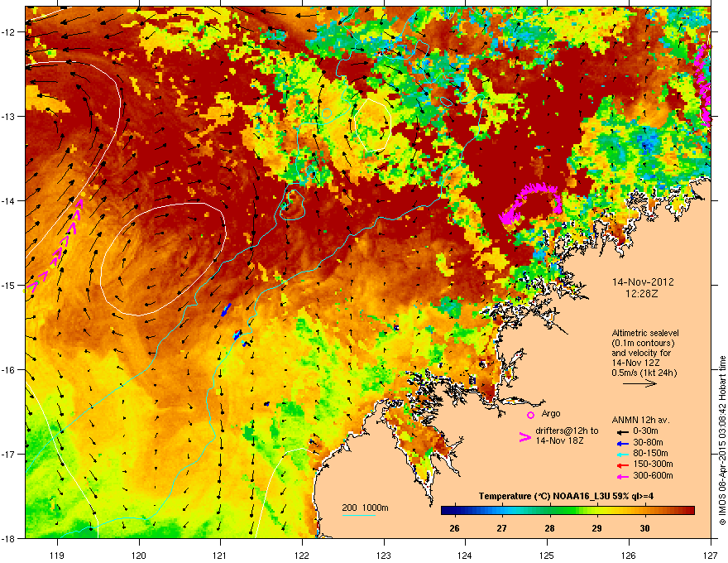Click the cyan 200 1000m isobath legend line
This screenshot has width=728, height=563.
pos(359,515)
